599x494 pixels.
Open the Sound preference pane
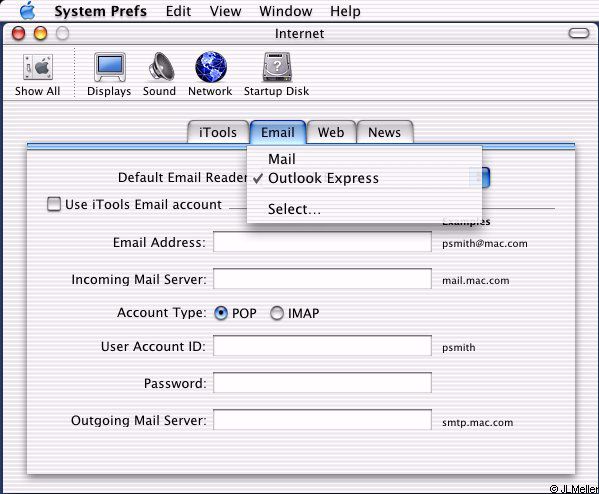[x=160, y=75]
